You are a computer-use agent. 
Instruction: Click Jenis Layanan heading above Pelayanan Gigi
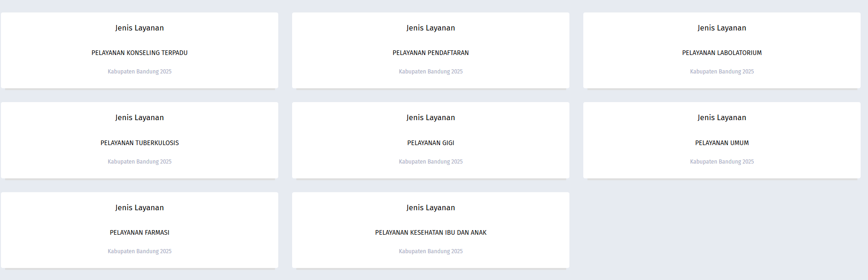pyautogui.click(x=430, y=117)
